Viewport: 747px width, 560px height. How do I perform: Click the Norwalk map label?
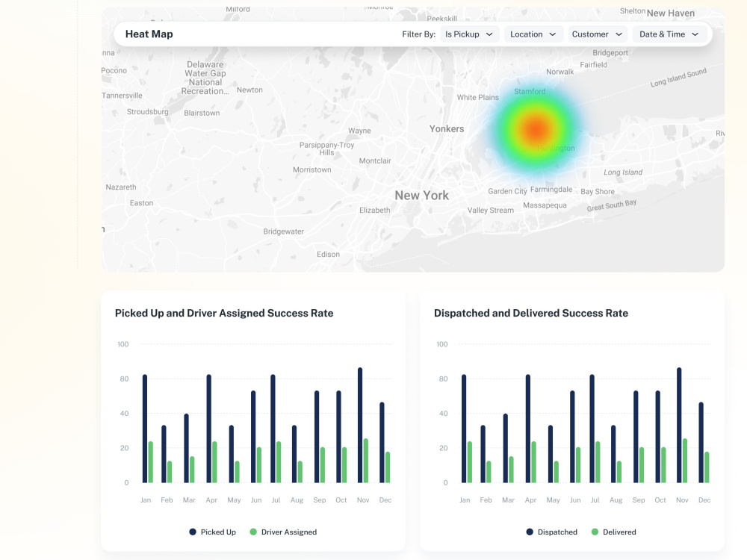(560, 72)
